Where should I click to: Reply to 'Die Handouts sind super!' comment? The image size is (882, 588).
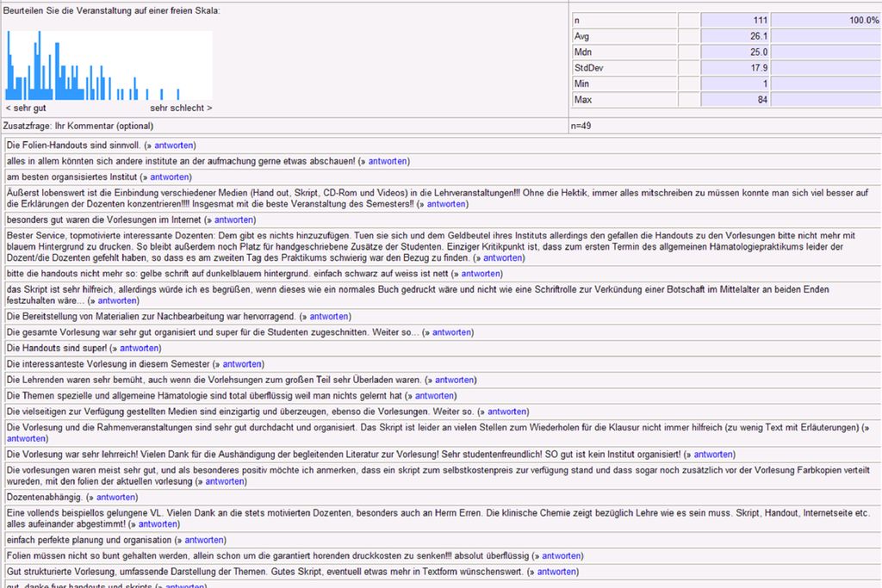[139, 348]
